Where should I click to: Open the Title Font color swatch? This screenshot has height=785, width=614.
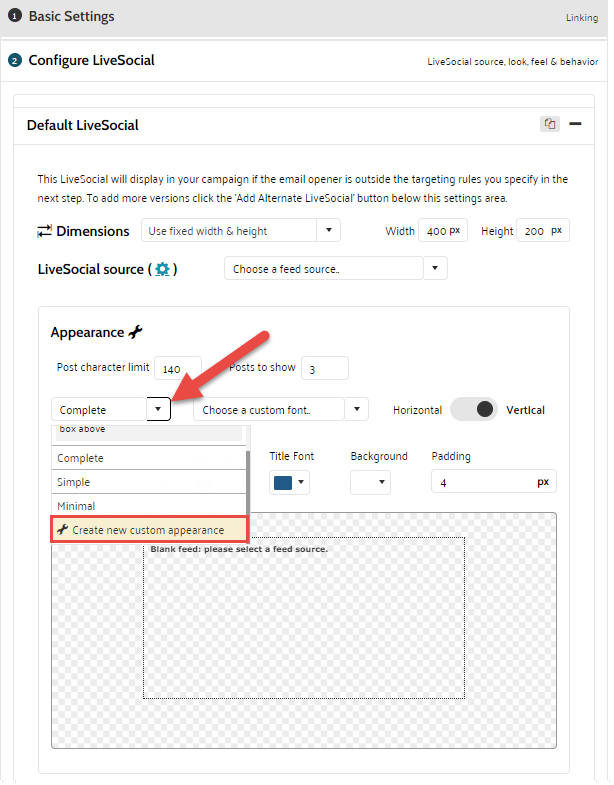click(x=290, y=483)
